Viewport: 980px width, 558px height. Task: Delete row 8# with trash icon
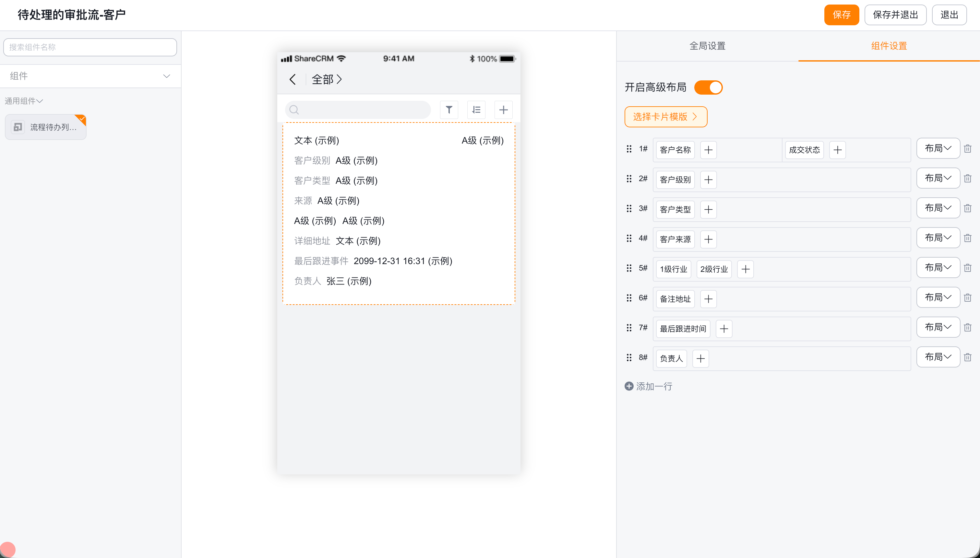click(x=968, y=357)
